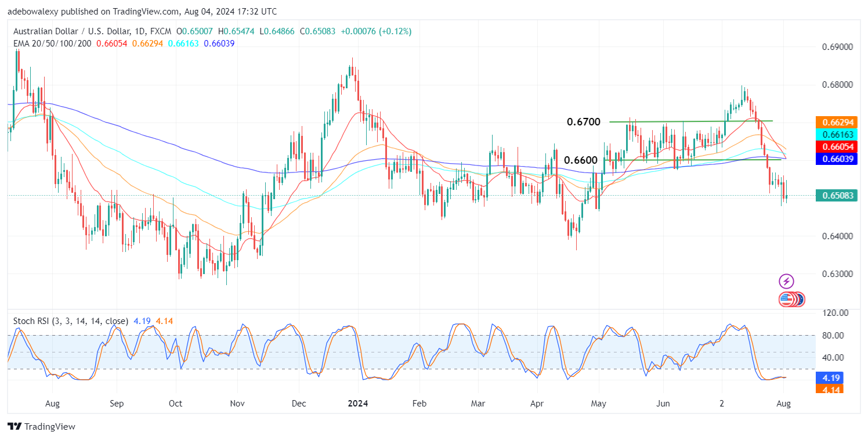Click the Feb label on the time axis
This screenshot has height=439, width=868.
(x=419, y=404)
